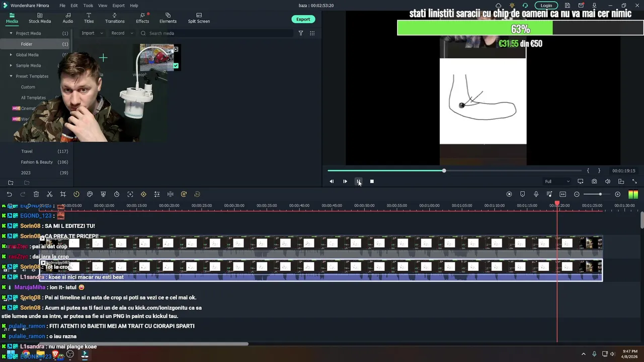This screenshot has width=644, height=362.
Task: Click the preview progress scrubber handle
Action: click(444, 171)
